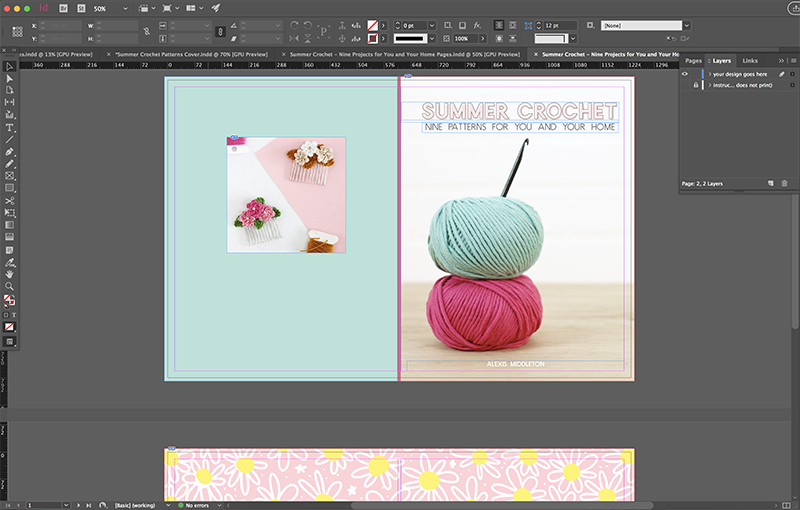Image resolution: width=800 pixels, height=510 pixels.
Task: Open Adobe Bridge via Br icon
Action: [x=63, y=8]
